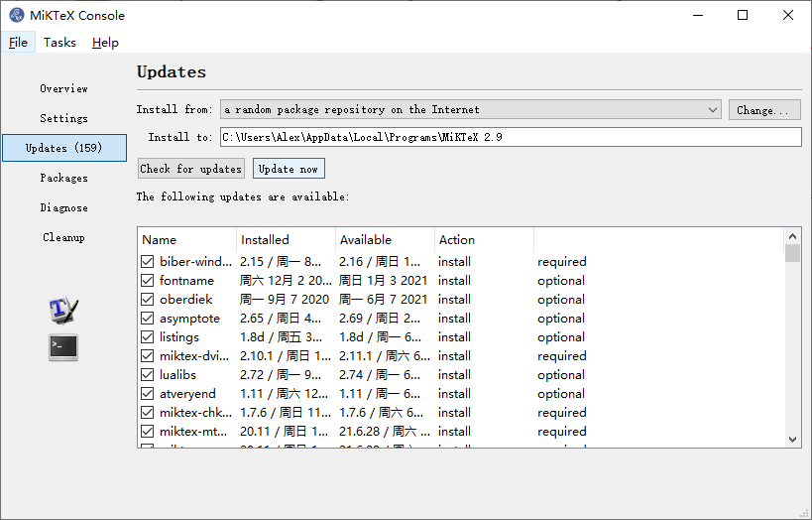Click the MiKTeX Console title bar logo
Viewport: 812px width, 520px height.
click(17, 15)
